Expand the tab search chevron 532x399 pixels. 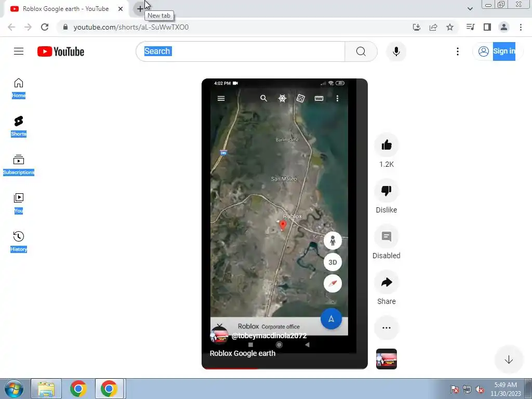point(470,9)
